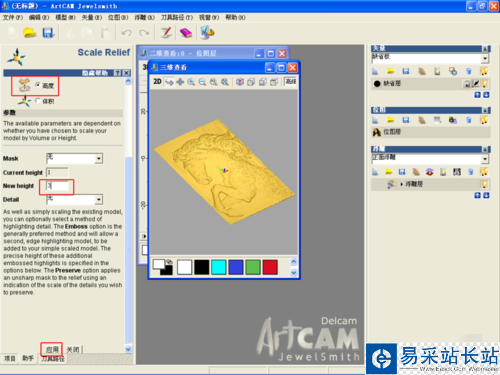Click zoom out magnifier in 3D view toolbar
The image size is (500, 375).
[x=202, y=82]
